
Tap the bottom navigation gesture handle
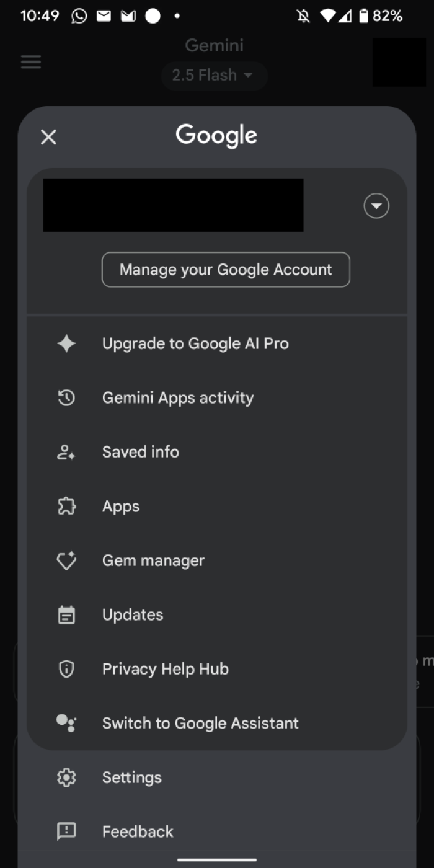[x=217, y=859]
